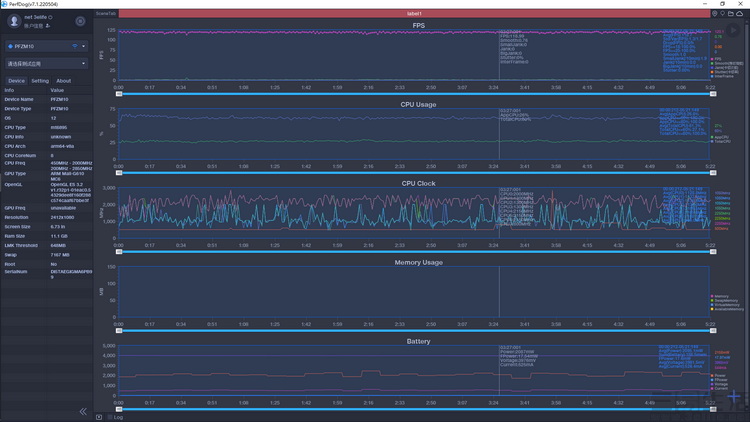Click the FPS chart left range slider handle
Screen dimensions: 750x422
pos(119,94)
